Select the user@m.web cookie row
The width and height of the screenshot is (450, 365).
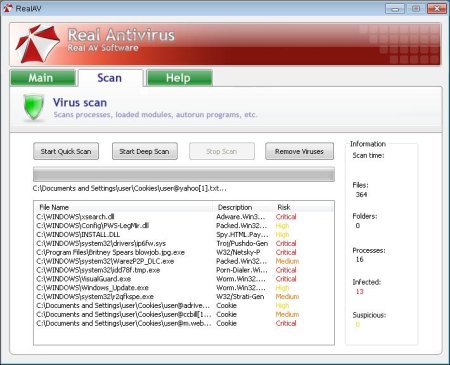point(184,323)
